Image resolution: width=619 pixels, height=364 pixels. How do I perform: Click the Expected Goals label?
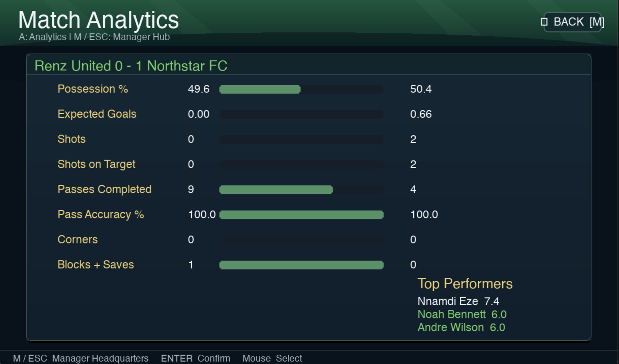[97, 114]
